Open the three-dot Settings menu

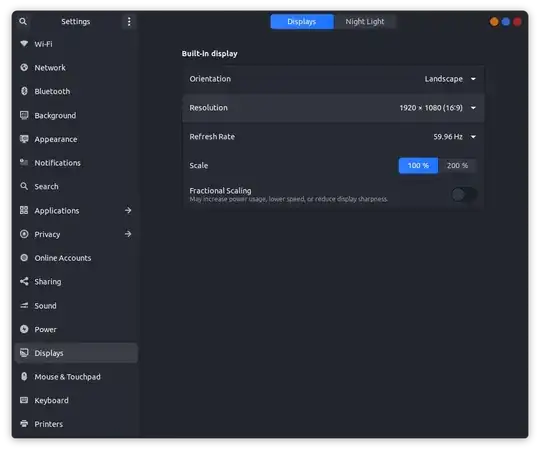(129, 22)
